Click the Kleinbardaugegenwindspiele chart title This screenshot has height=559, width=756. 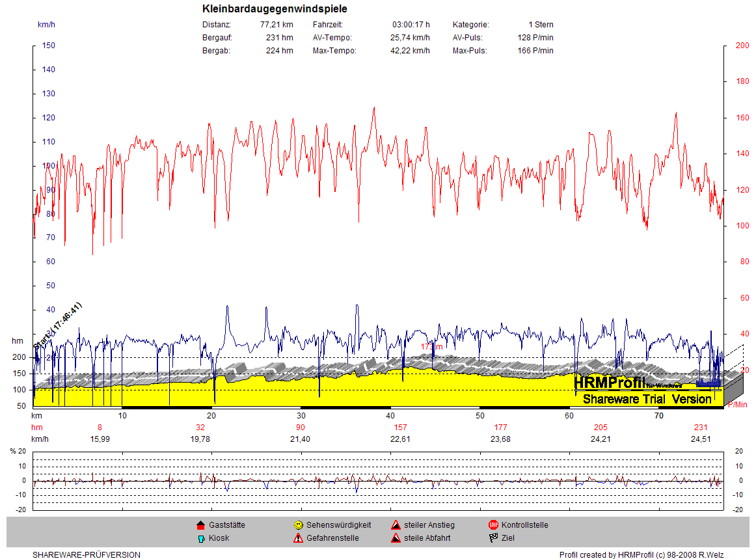coord(275,9)
